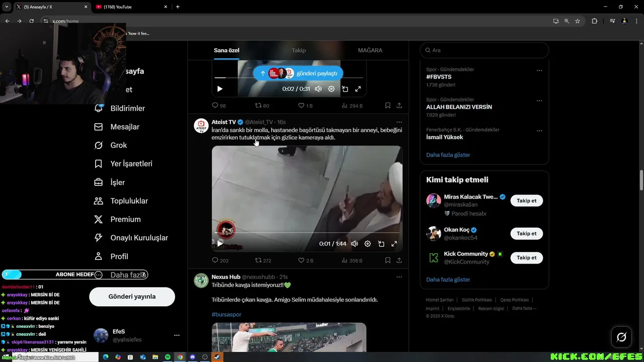Open Topluluklar communities page
644x362 pixels.
121,201
